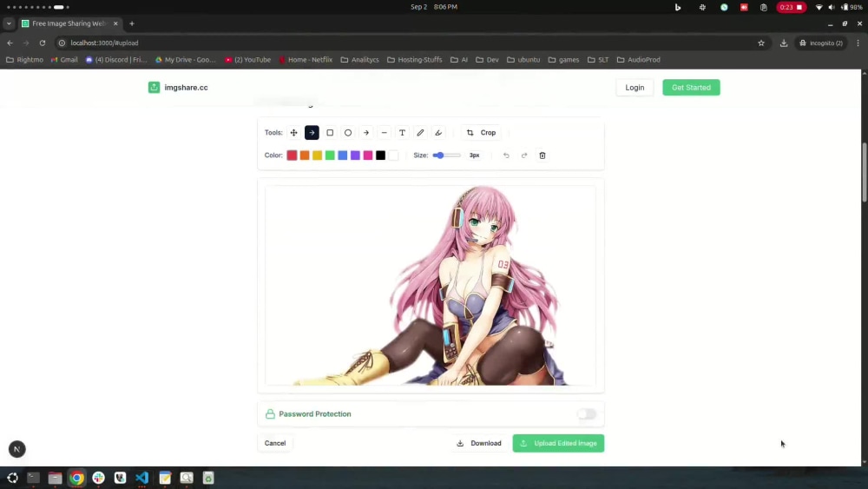Redo the annotation
Screen dimensions: 868x489
(x=524, y=155)
